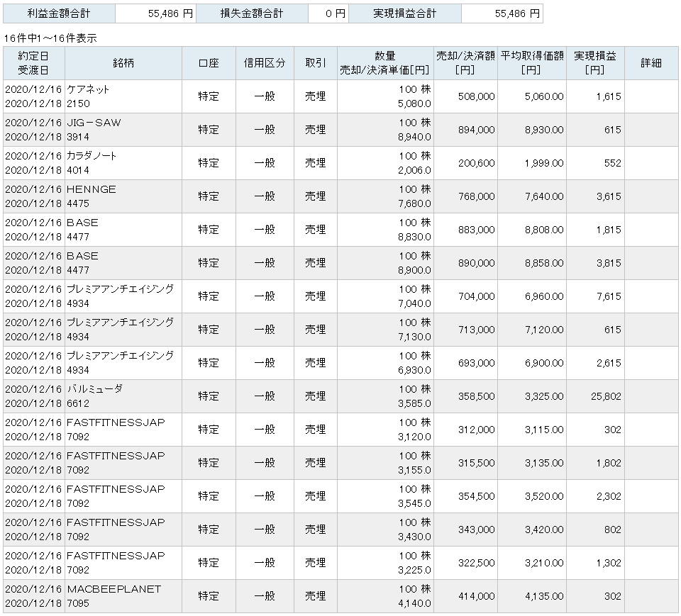Click the 704,000 settlement amount
The image size is (681, 616).
[477, 296]
